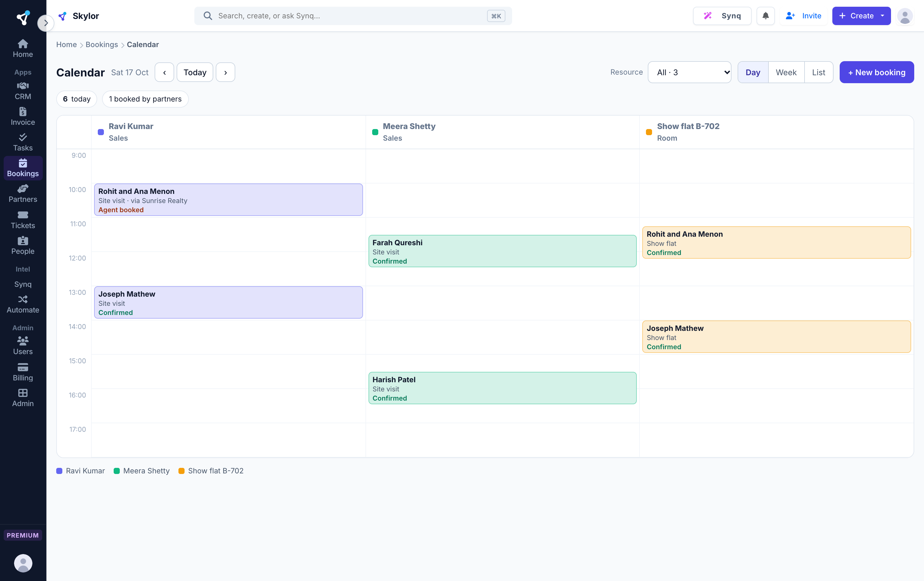Image resolution: width=924 pixels, height=581 pixels.
Task: Click the Ravi Kumar legend color swatch
Action: click(x=59, y=471)
